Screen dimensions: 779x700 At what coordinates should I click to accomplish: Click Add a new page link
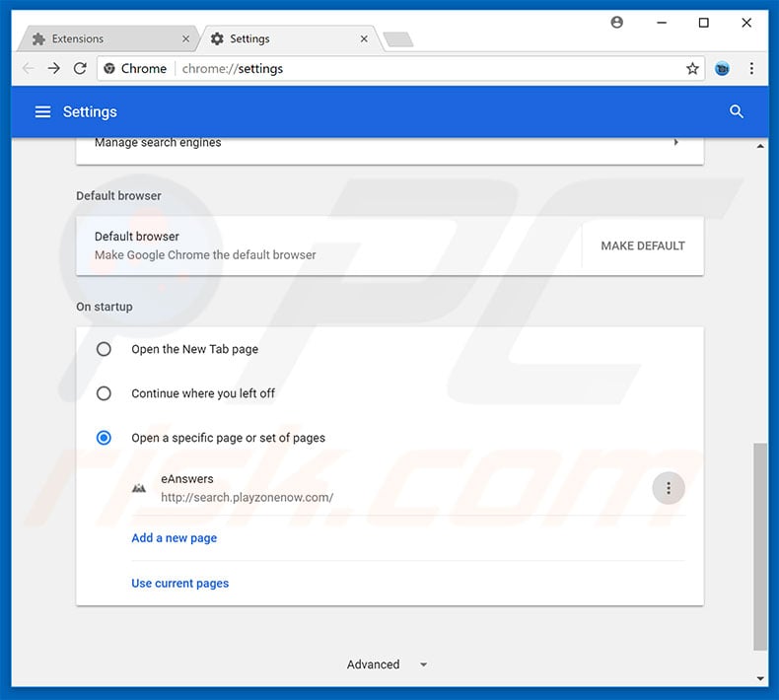tap(174, 538)
